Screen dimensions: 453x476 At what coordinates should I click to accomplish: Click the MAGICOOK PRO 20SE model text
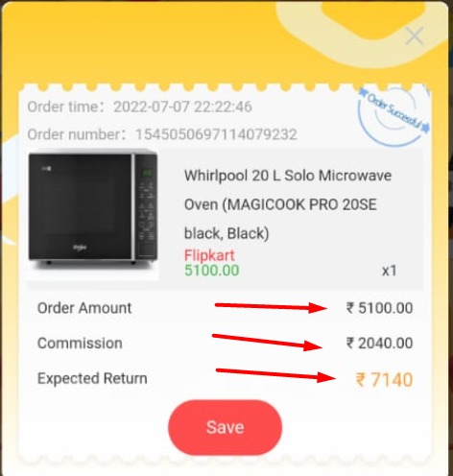(x=300, y=204)
